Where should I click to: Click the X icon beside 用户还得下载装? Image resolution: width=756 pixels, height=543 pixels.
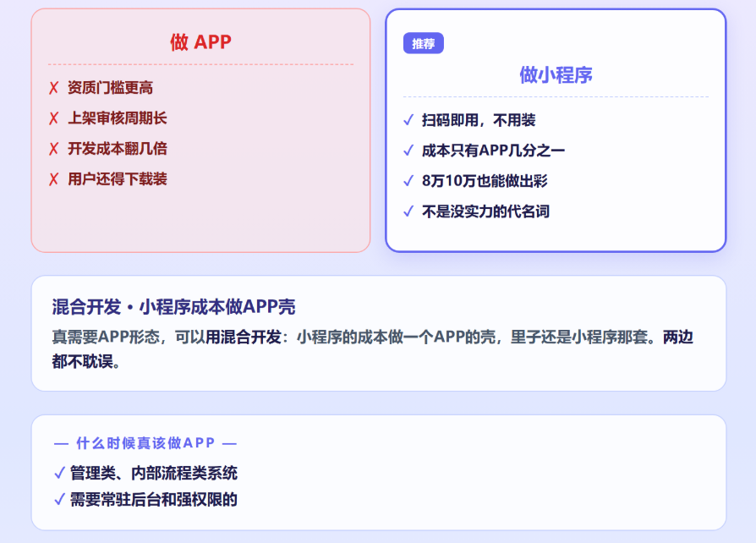coord(53,179)
